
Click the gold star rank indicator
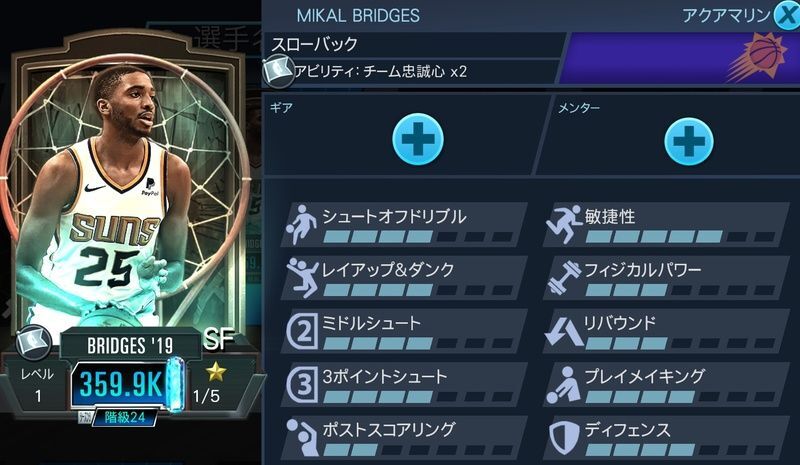[216, 372]
